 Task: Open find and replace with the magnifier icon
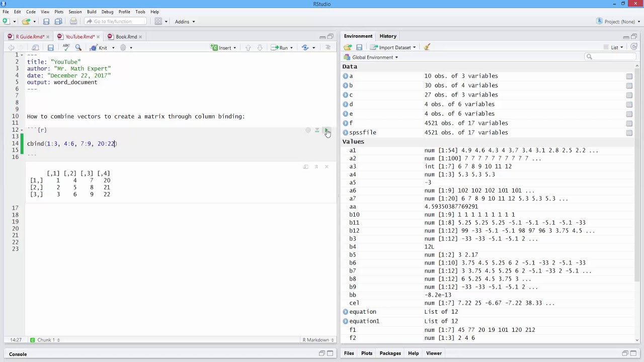coord(78,48)
